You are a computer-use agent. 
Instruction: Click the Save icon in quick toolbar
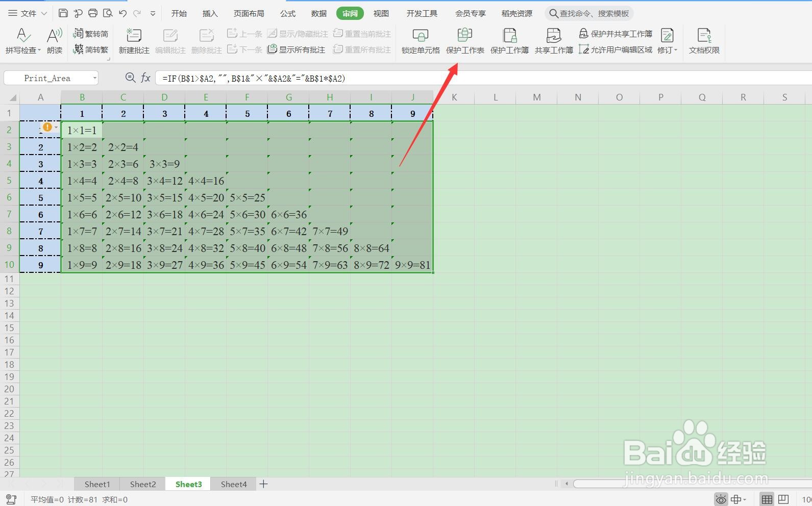pos(63,13)
